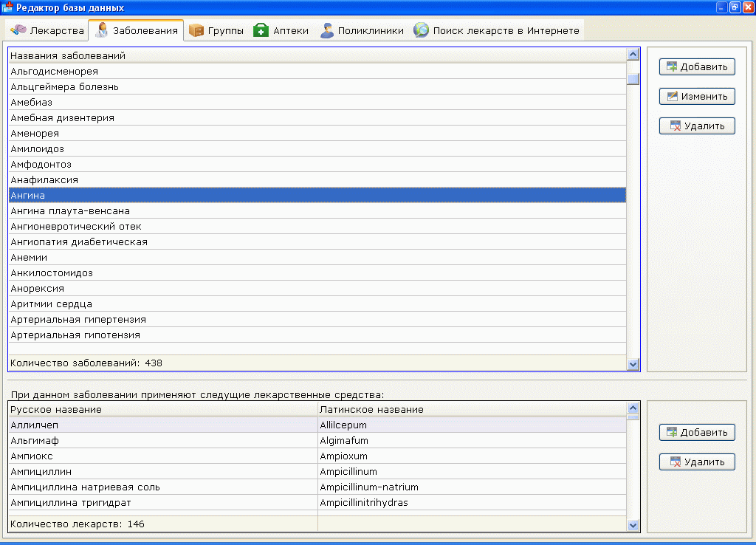Click Добавить button for diseases list
The image size is (756, 545).
point(697,66)
